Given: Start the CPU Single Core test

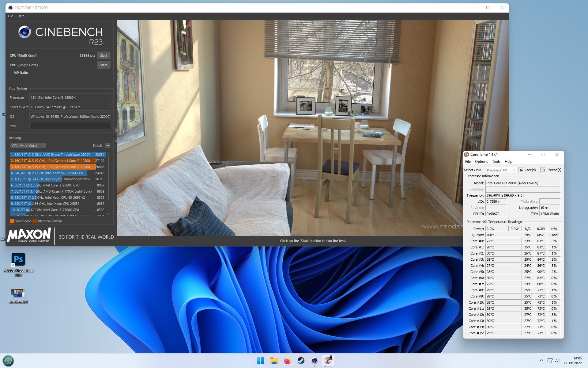Looking at the screenshot, I should click(104, 65).
